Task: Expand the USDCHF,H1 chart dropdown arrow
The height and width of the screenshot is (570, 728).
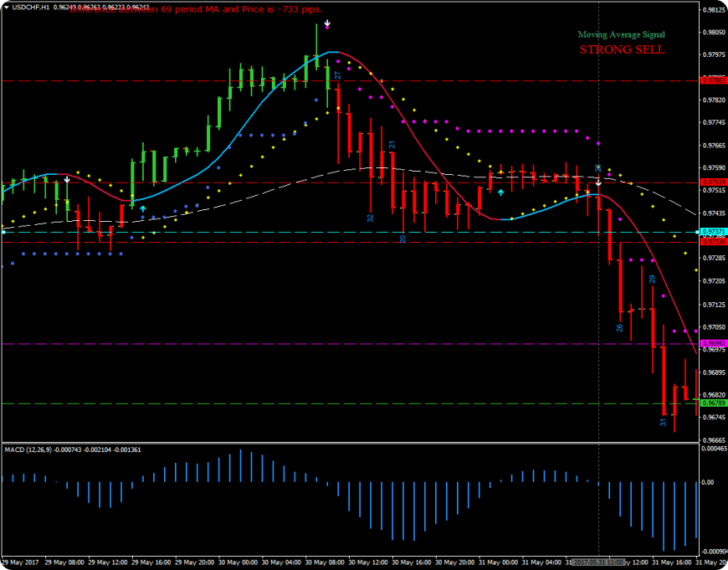Action: pos(7,8)
